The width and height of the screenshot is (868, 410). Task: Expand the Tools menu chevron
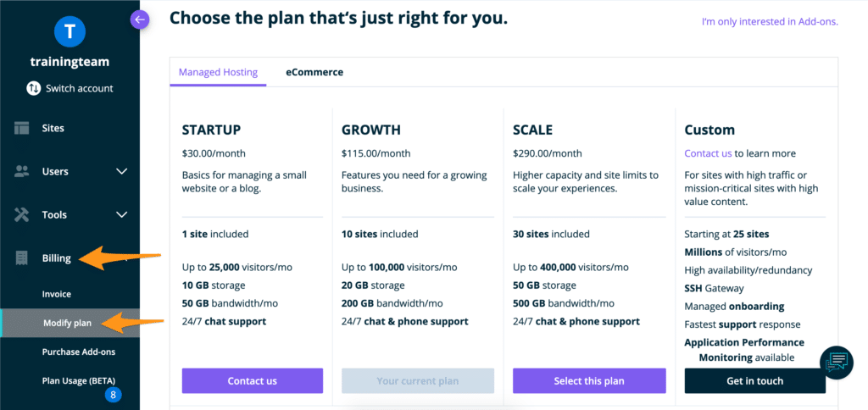122,214
